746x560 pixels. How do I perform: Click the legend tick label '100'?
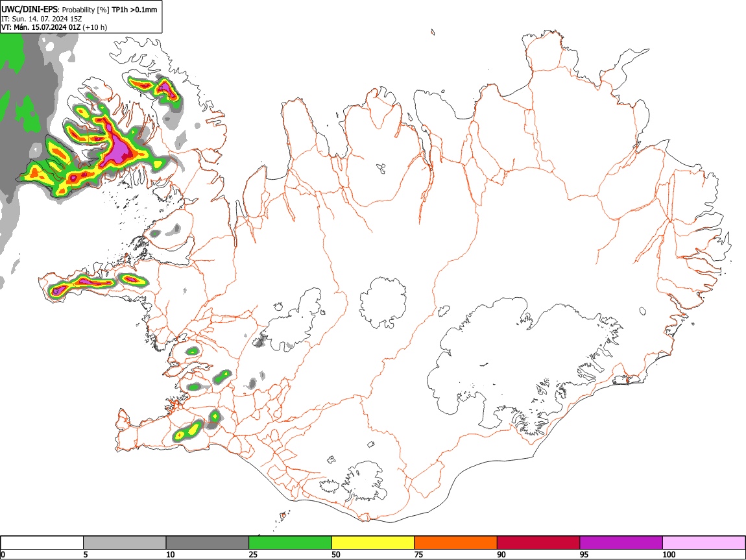pyautogui.click(x=669, y=554)
